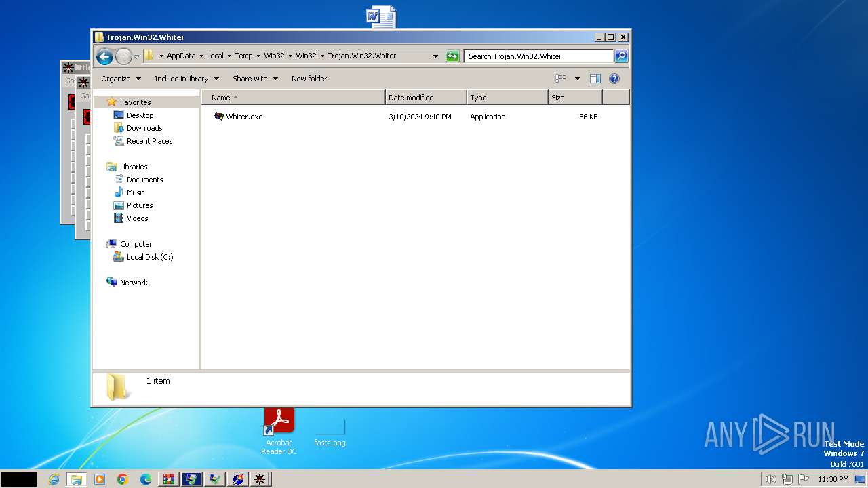This screenshot has height=488, width=868.
Task: Select Computer in navigation pane
Action: tap(136, 244)
